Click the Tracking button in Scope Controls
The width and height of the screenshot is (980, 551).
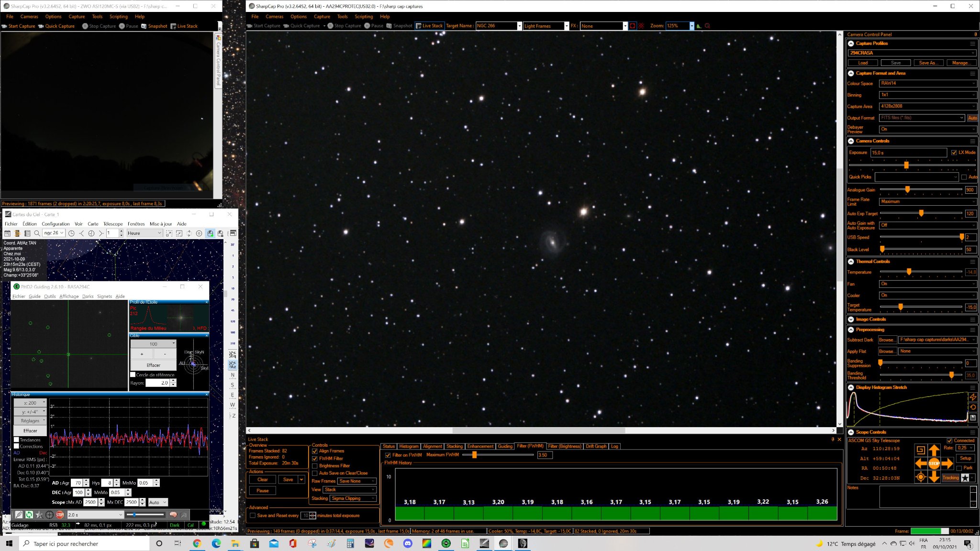[950, 477]
